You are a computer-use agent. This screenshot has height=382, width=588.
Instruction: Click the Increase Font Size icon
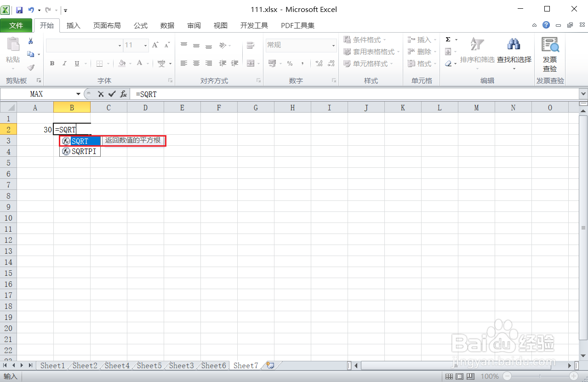(155, 45)
